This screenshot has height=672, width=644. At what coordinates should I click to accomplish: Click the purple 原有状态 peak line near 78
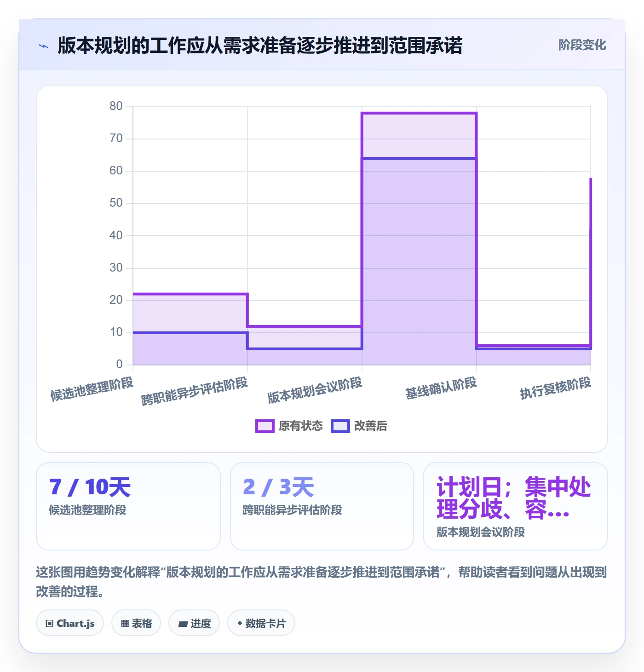(x=419, y=113)
